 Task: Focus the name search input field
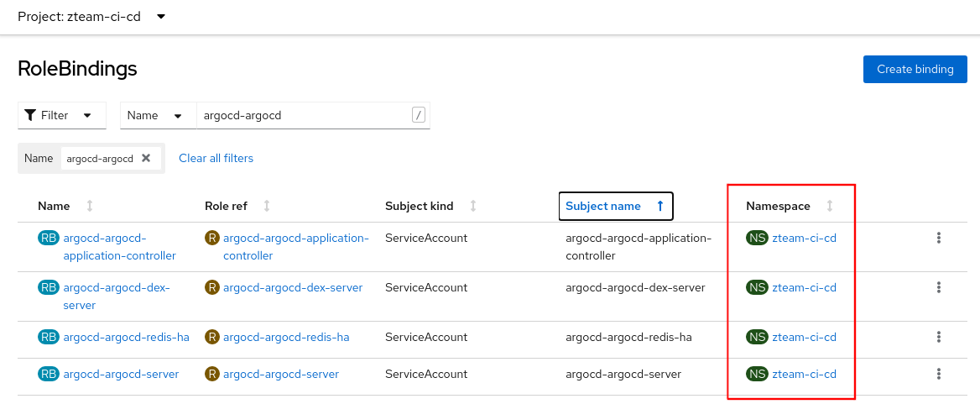(302, 116)
